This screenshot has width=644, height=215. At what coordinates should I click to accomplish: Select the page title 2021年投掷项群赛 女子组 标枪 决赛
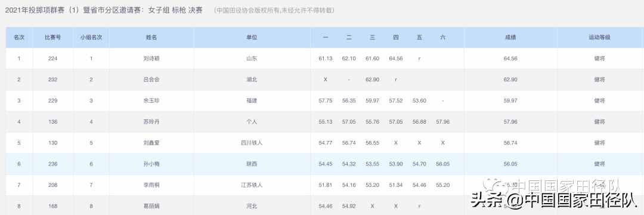point(104,11)
